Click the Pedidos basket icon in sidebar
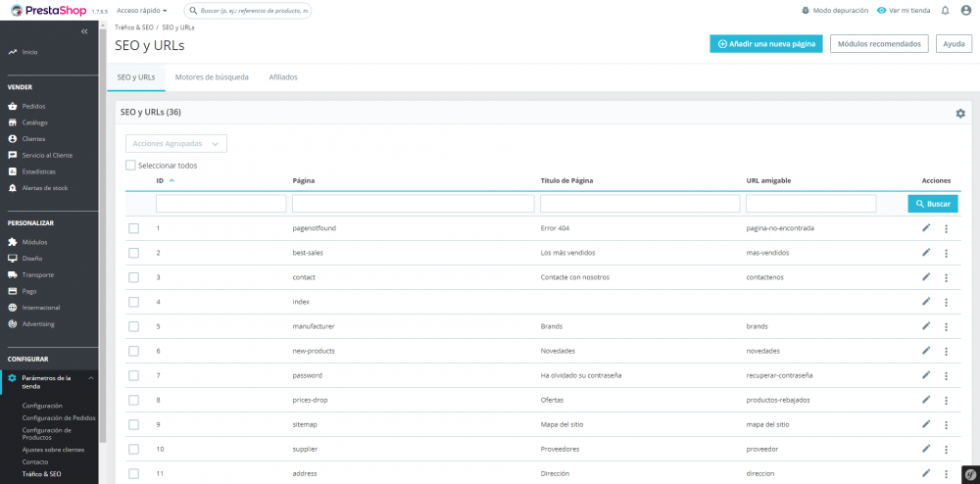Screen dimensions: 980x484 [12, 106]
